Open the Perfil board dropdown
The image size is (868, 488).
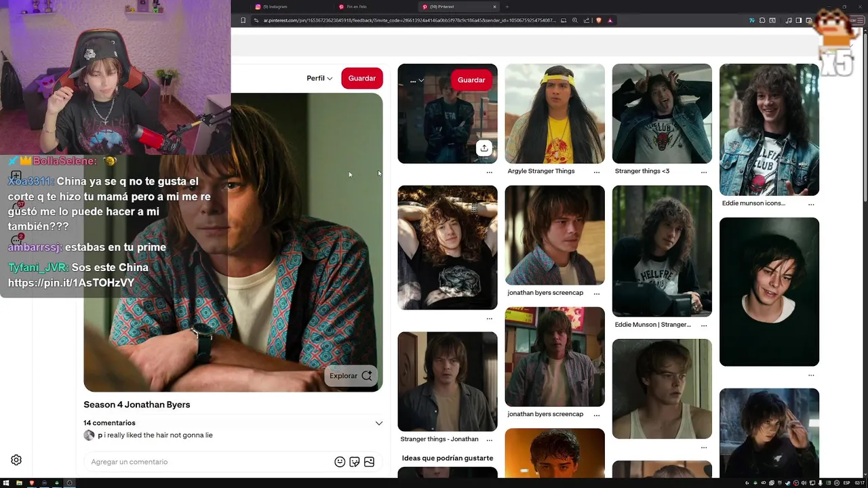point(319,79)
